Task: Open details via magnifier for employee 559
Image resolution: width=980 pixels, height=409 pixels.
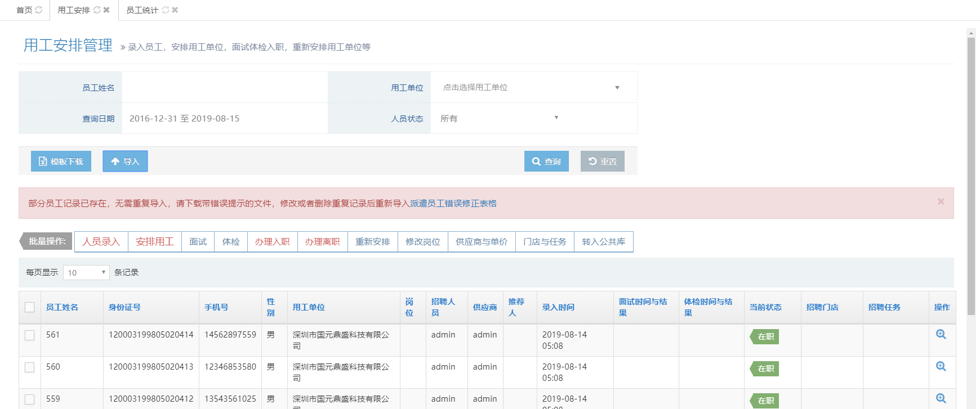Action: [941, 398]
